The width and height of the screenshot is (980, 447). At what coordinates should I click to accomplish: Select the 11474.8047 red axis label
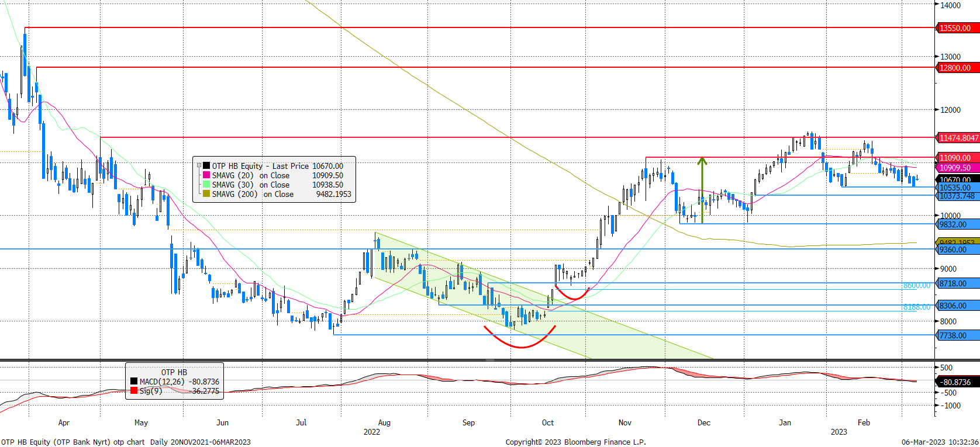[x=958, y=138]
